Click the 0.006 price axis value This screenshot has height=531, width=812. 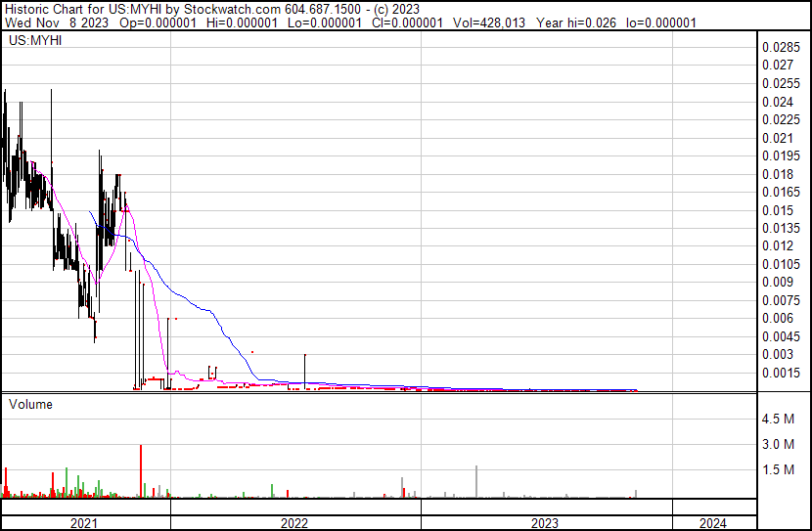pos(778,318)
